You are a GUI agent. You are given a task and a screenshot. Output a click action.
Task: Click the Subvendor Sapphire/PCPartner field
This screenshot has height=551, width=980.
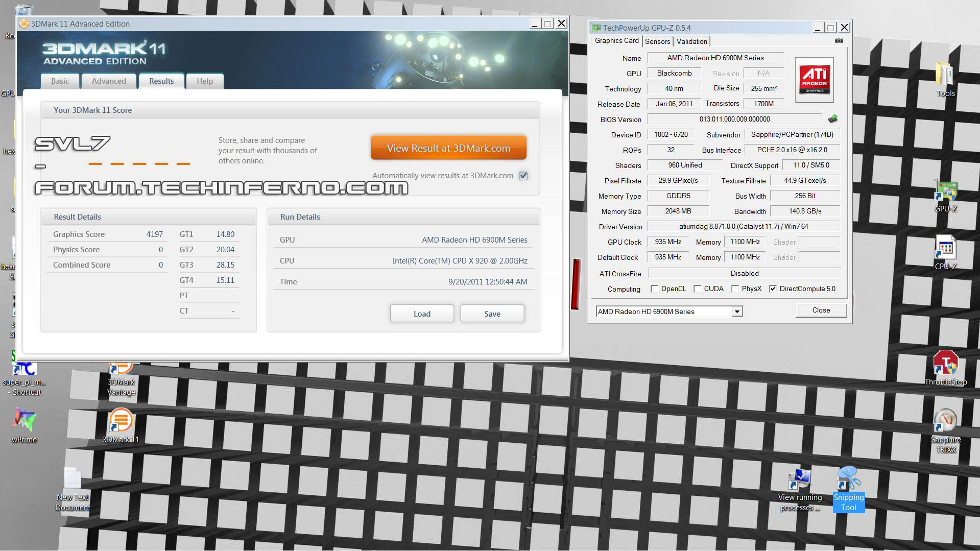coord(792,134)
